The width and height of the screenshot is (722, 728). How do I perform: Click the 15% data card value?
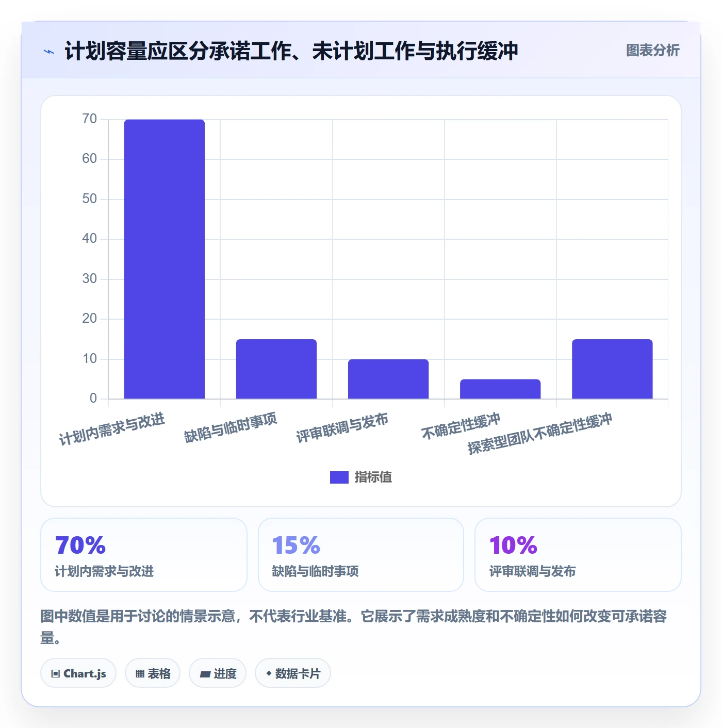click(x=296, y=545)
